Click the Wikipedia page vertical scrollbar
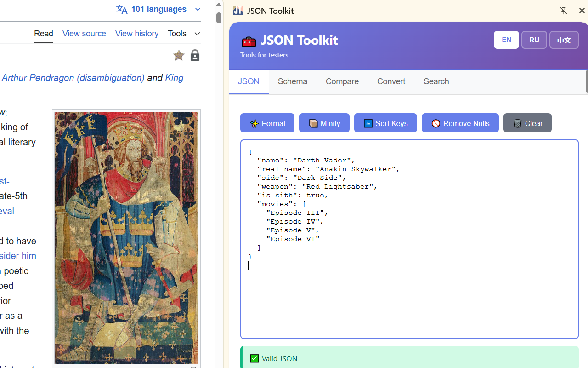The width and height of the screenshot is (588, 368). tap(219, 17)
